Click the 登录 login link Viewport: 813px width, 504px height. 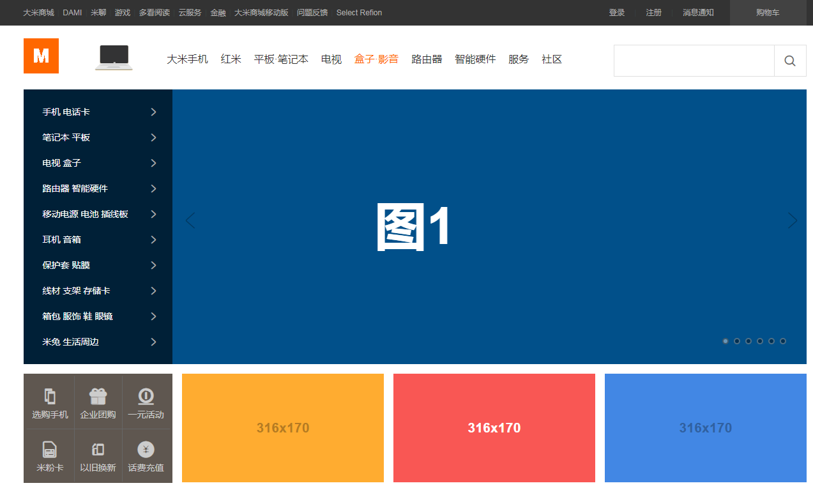(617, 13)
